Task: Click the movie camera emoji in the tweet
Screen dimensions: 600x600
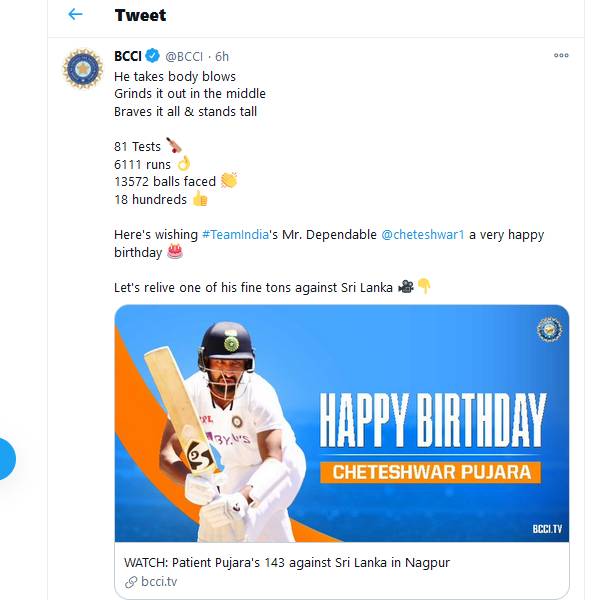Action: pyautogui.click(x=405, y=287)
